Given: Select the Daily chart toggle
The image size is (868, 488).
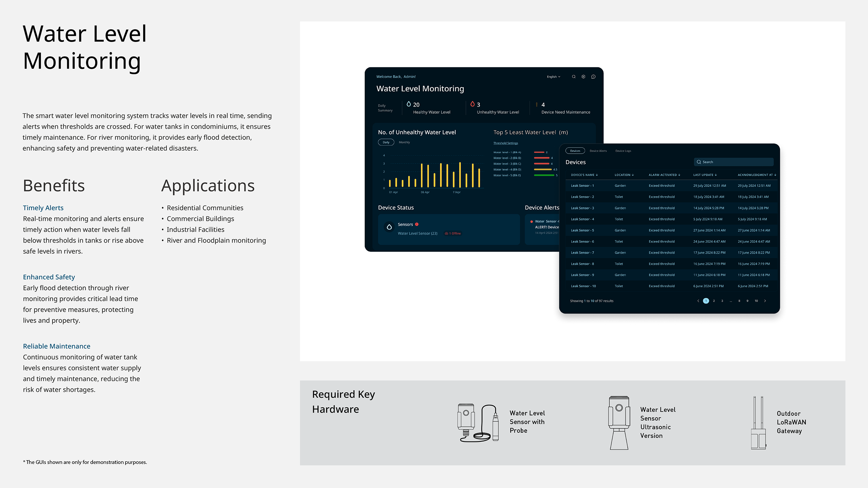Looking at the screenshot, I should (x=386, y=142).
